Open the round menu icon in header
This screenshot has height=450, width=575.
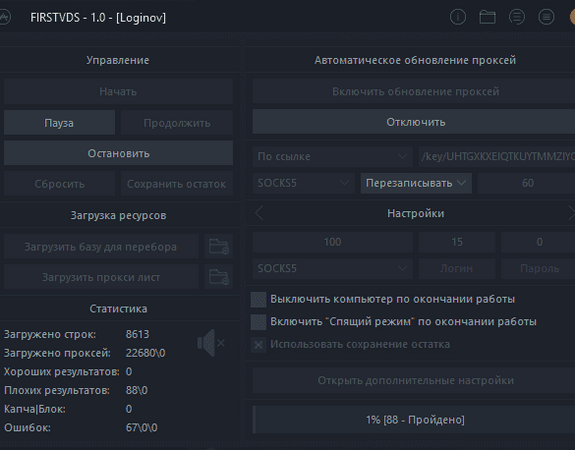click(x=546, y=17)
